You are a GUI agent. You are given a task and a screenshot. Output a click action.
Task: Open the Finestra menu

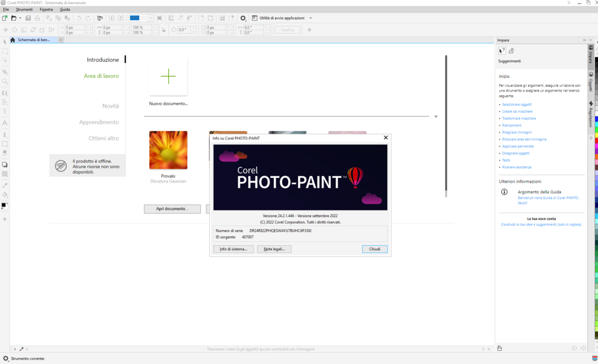[x=46, y=9]
